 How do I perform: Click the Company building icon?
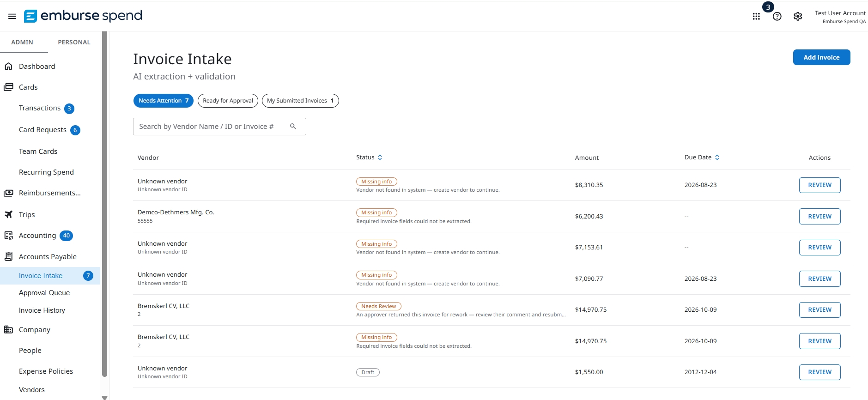point(8,329)
